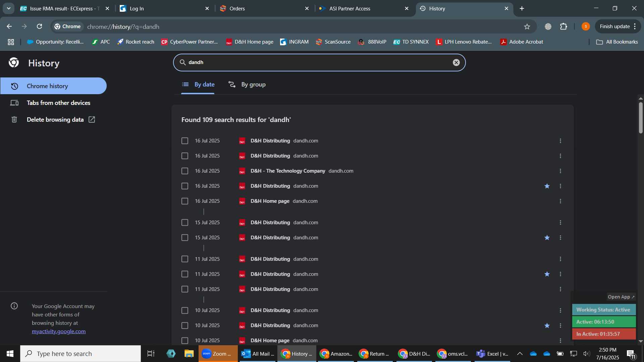Open File Explorer from the taskbar
The width and height of the screenshot is (644, 362).
point(189,354)
